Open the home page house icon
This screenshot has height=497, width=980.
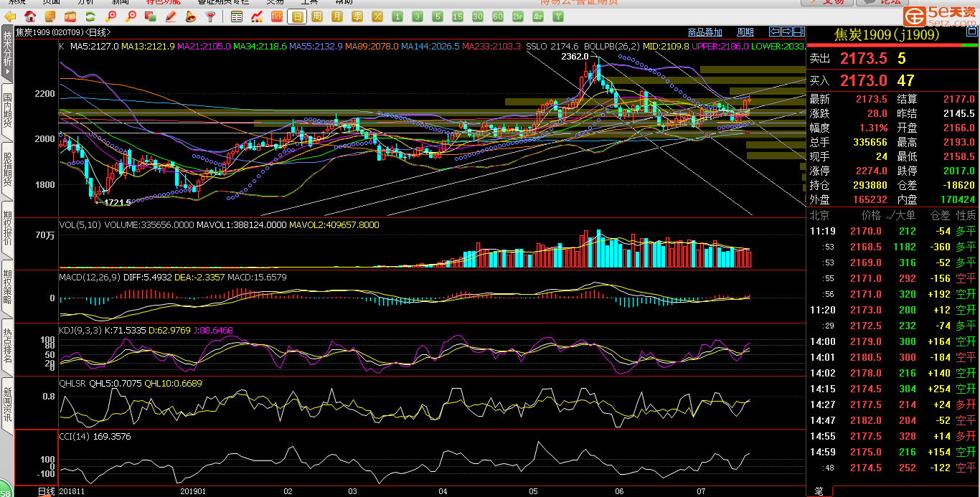click(x=30, y=16)
